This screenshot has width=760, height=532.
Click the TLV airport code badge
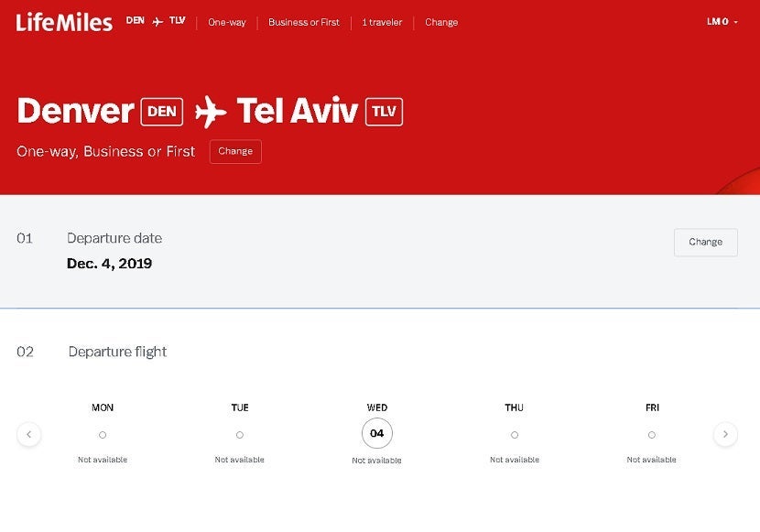(x=384, y=112)
